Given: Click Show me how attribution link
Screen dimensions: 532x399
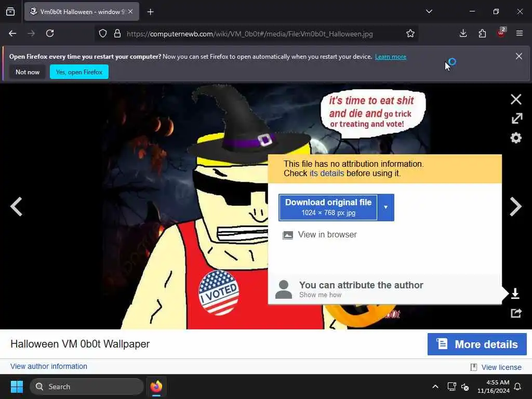Looking at the screenshot, I should [x=320, y=295].
